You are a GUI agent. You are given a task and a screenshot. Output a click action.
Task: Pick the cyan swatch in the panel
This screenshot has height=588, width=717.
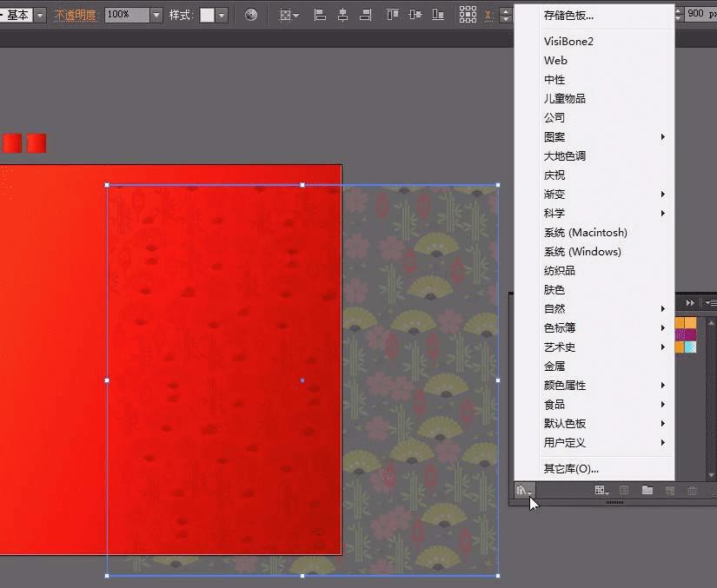691,347
